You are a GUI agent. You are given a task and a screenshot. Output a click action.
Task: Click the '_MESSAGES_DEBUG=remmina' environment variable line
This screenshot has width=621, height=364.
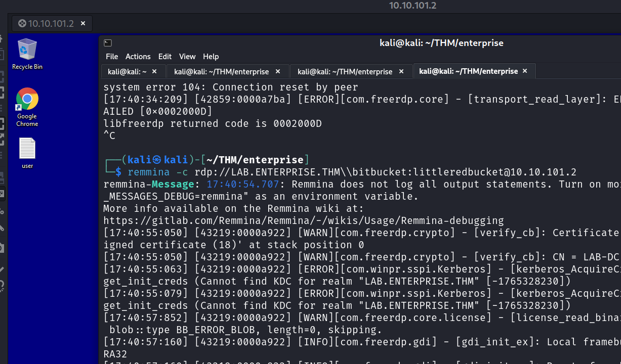tap(261, 196)
